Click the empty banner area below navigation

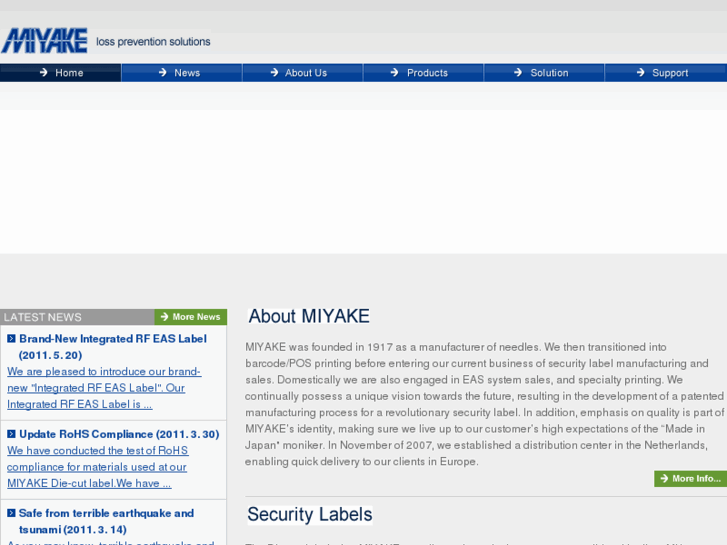click(363, 180)
